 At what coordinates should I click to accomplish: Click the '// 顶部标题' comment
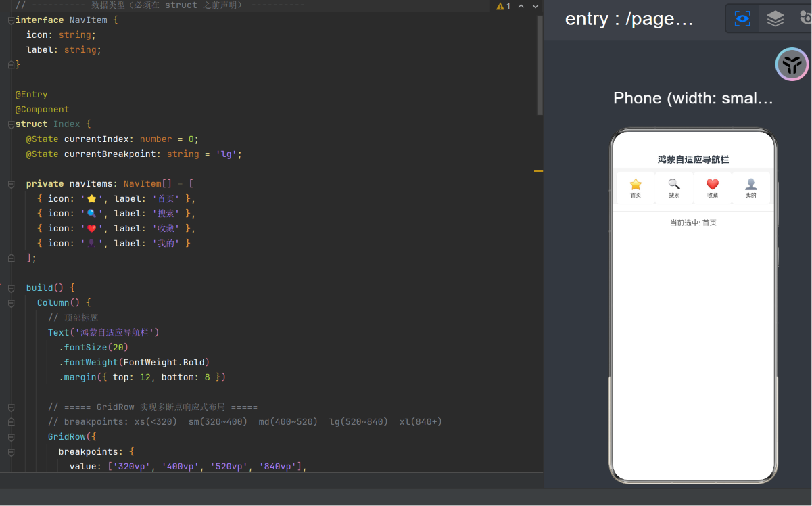tap(73, 318)
